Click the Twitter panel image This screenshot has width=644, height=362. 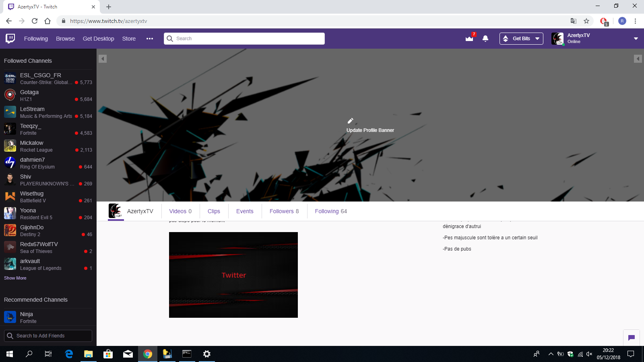click(x=233, y=275)
